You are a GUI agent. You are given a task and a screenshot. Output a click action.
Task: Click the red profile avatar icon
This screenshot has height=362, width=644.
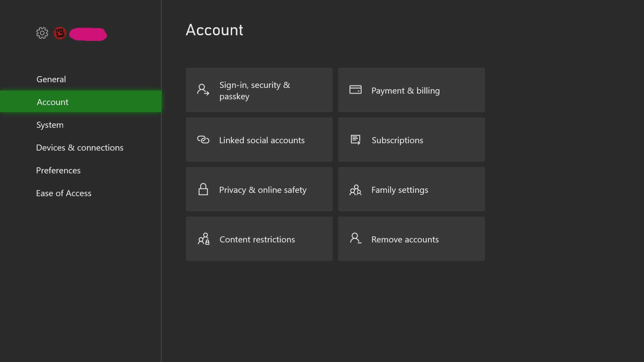pyautogui.click(x=60, y=33)
